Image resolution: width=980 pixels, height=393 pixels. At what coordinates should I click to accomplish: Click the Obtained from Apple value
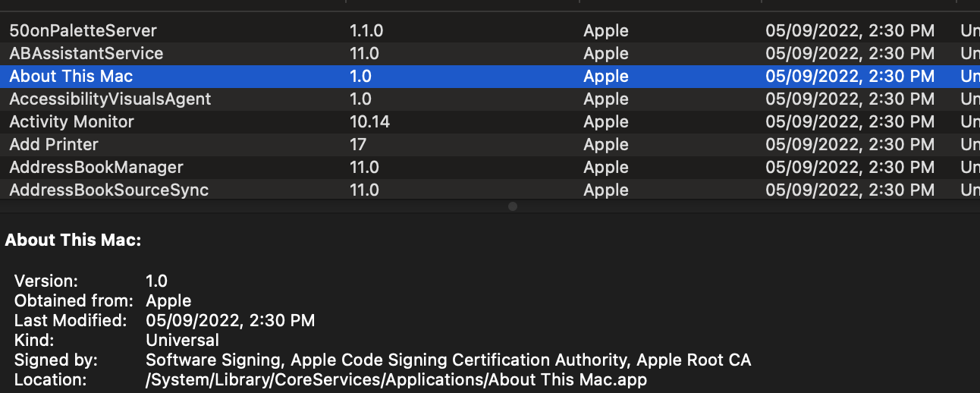pyautogui.click(x=168, y=300)
